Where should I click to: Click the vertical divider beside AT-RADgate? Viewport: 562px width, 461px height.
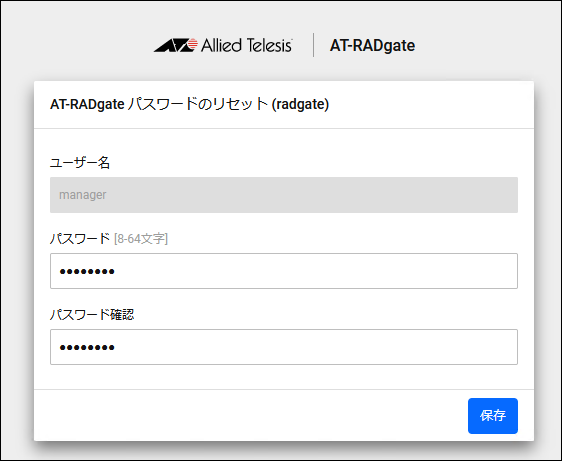[314, 45]
